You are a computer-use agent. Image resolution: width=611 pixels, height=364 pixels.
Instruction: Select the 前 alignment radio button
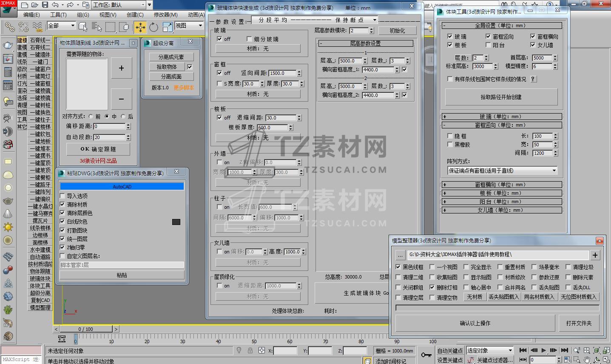[91, 117]
